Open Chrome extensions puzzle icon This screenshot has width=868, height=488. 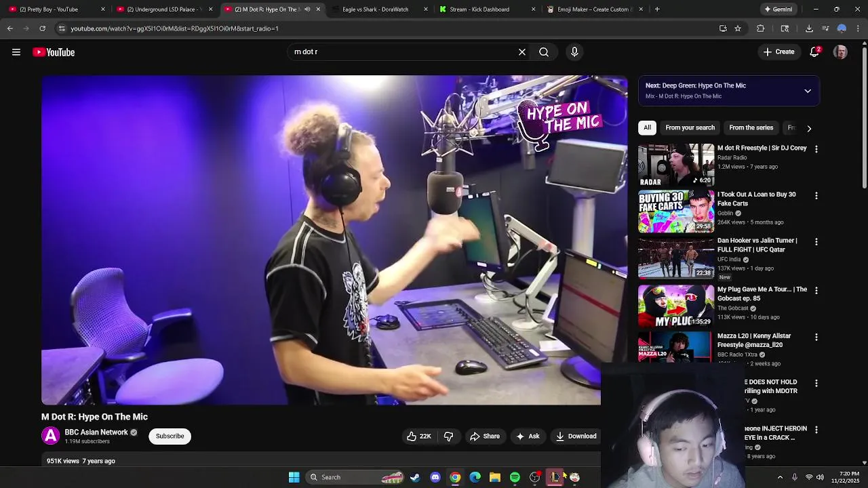760,28
